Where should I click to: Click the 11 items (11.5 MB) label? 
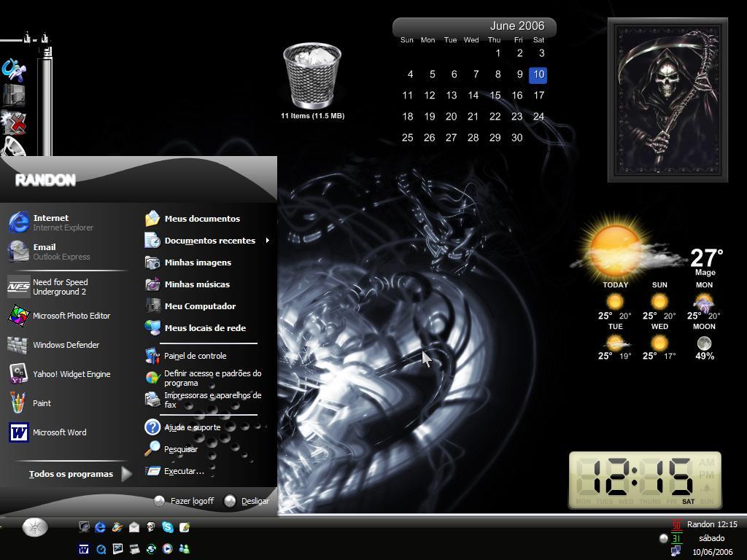[312, 116]
